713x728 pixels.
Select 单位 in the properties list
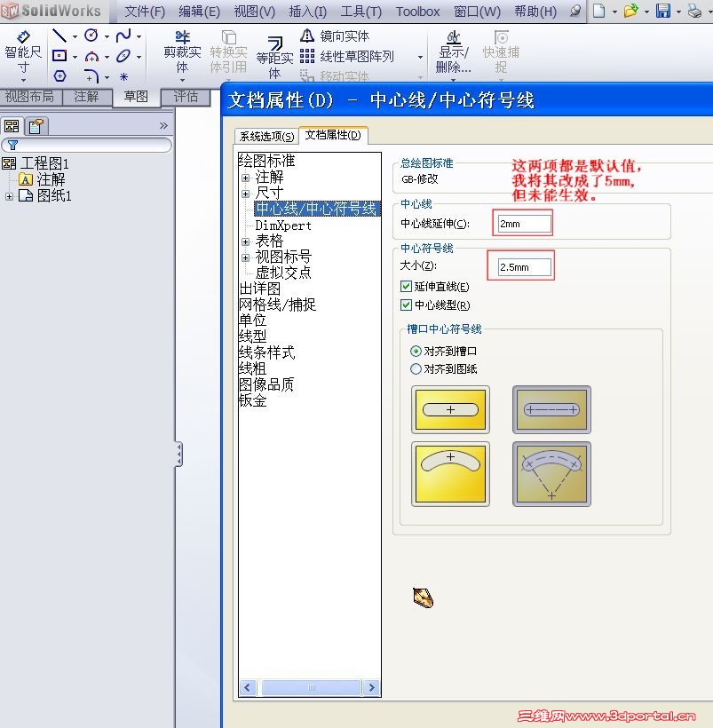[x=252, y=320]
